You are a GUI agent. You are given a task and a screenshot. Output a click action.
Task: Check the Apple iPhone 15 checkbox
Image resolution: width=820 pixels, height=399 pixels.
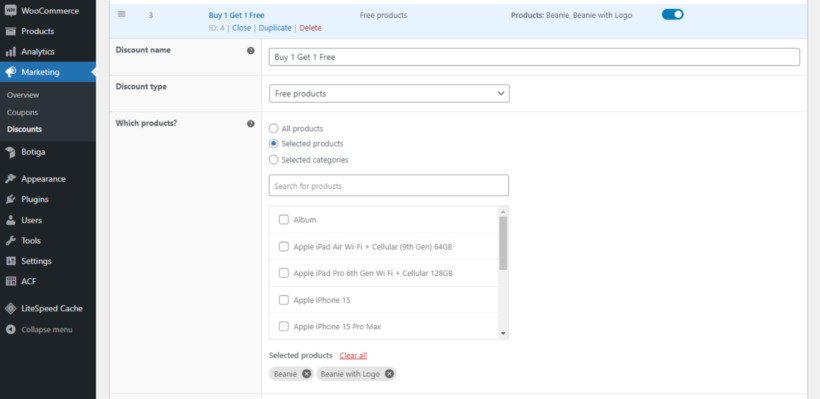(x=283, y=300)
